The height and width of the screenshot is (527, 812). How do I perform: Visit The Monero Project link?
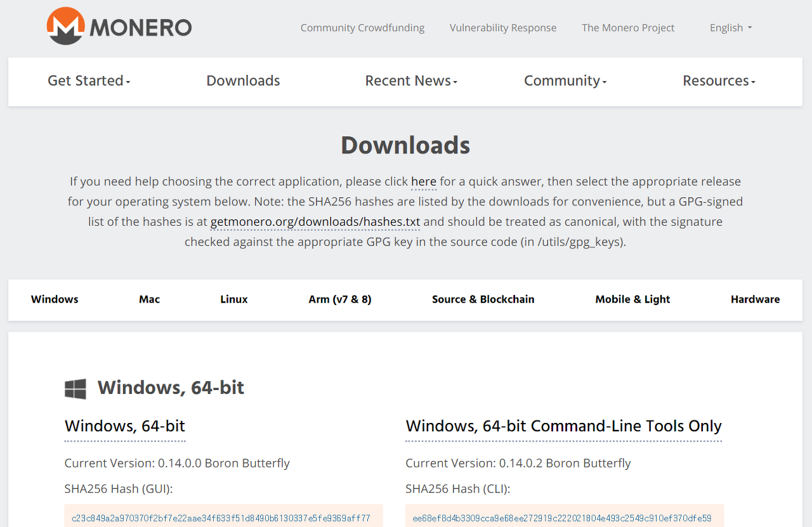pos(628,28)
